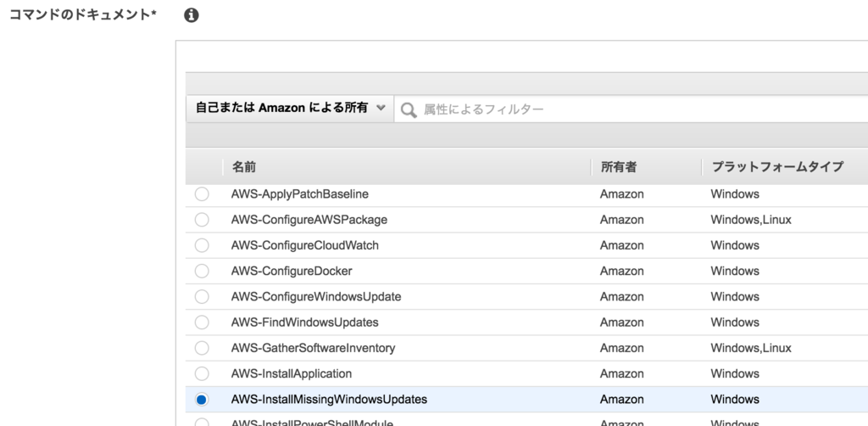Image resolution: width=868 pixels, height=426 pixels.
Task: Select AWS-ConfigureDocker radio button
Action: pyautogui.click(x=202, y=271)
